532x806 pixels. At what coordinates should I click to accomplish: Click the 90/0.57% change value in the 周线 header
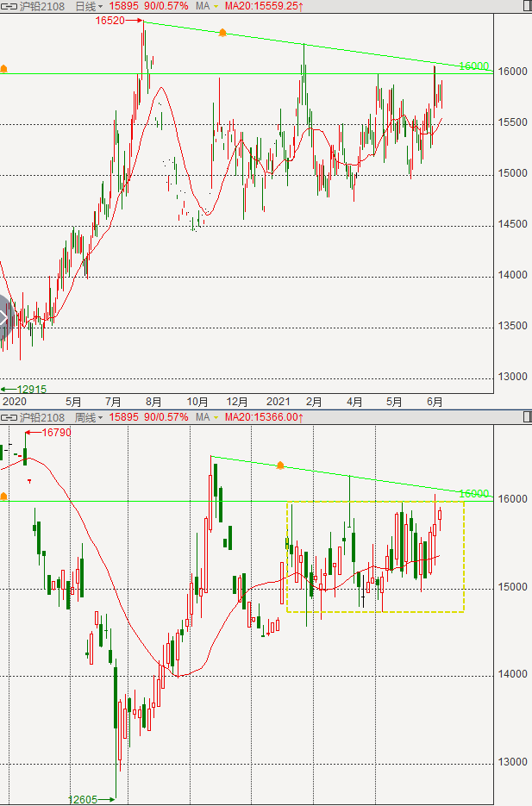coord(166,417)
